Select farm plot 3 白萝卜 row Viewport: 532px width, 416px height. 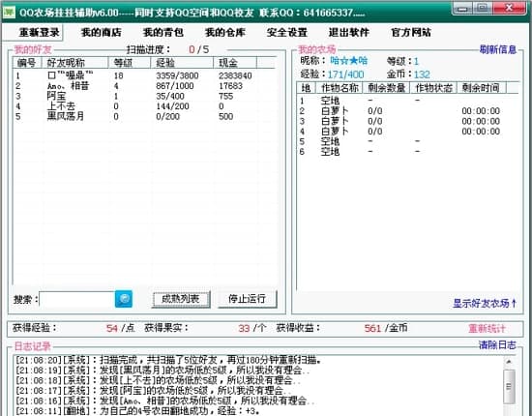point(407,121)
